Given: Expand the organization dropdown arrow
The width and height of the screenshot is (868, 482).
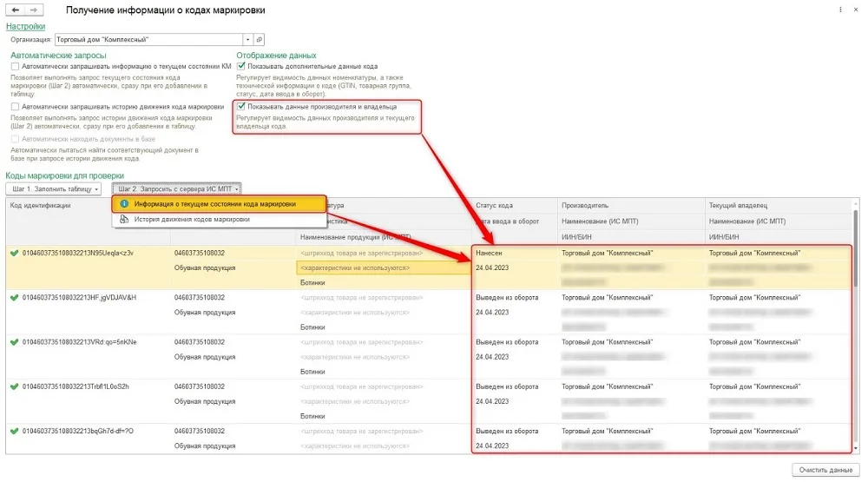Looking at the screenshot, I should (248, 40).
